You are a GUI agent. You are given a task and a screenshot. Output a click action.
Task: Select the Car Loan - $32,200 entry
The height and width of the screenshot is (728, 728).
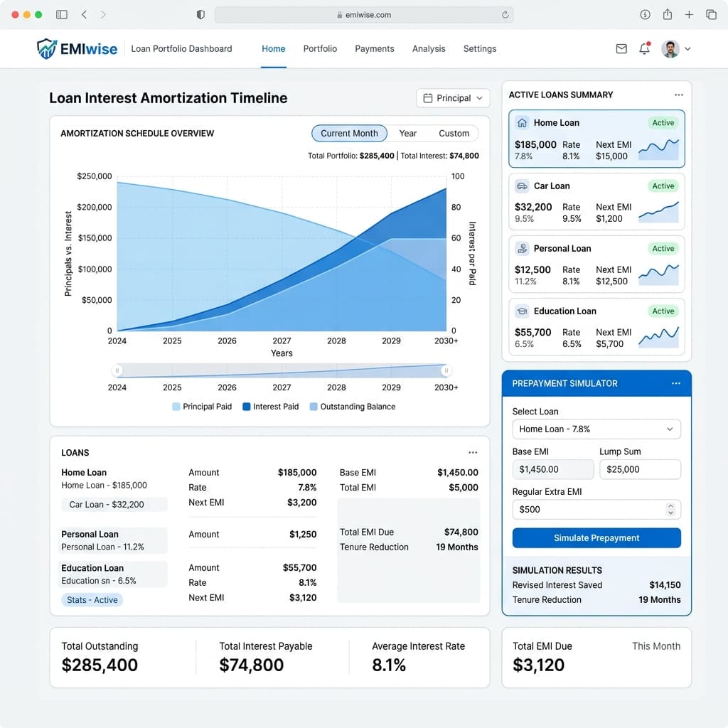click(114, 504)
